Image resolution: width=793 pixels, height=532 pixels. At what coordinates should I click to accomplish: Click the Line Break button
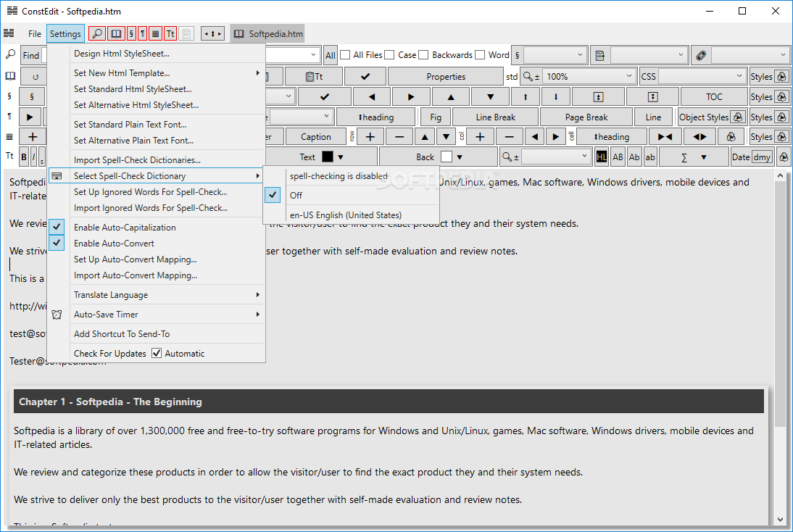(x=495, y=117)
